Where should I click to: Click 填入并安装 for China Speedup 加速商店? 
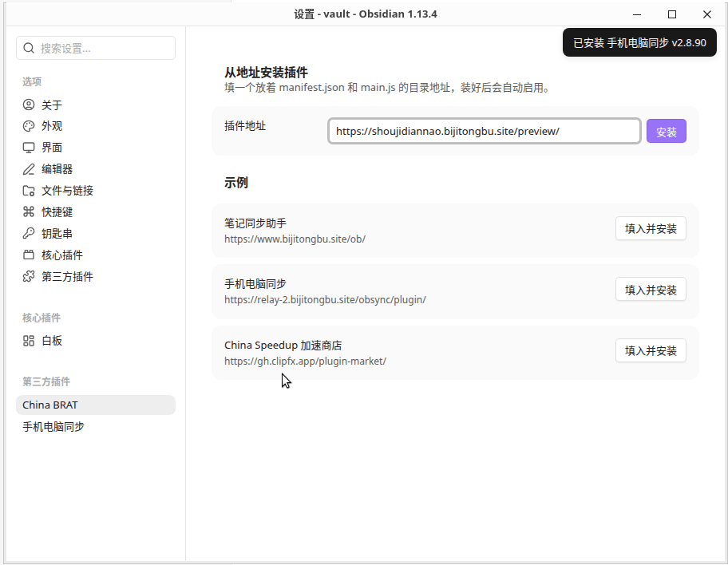click(651, 350)
